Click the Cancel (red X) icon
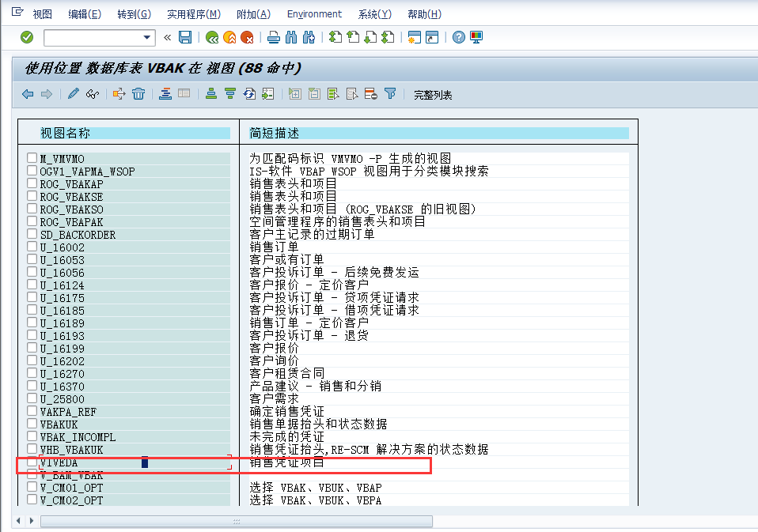This screenshot has height=532, width=758. pos(247,37)
